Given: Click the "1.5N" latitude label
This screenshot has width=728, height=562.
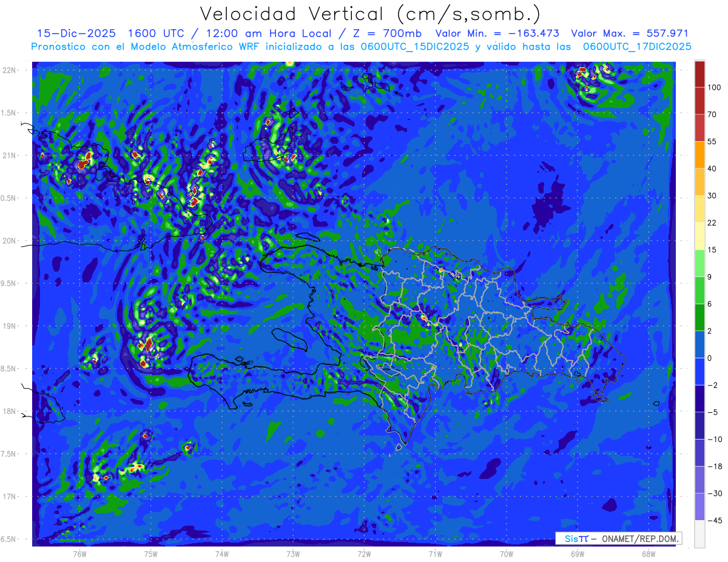Looking at the screenshot, I should click(10, 113).
